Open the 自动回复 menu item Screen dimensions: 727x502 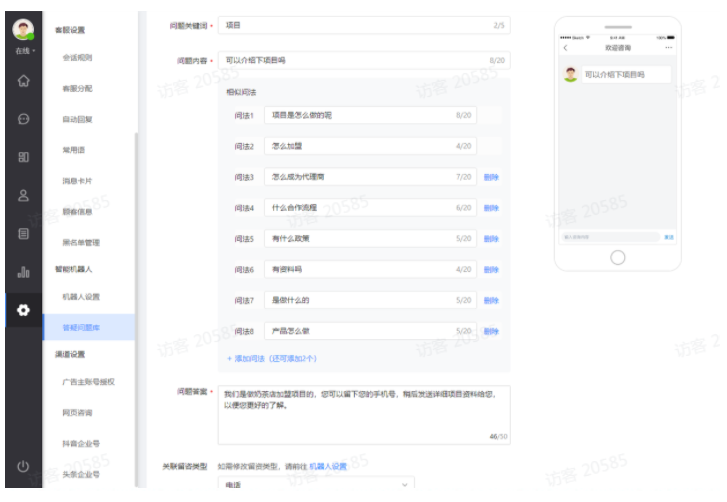77,119
